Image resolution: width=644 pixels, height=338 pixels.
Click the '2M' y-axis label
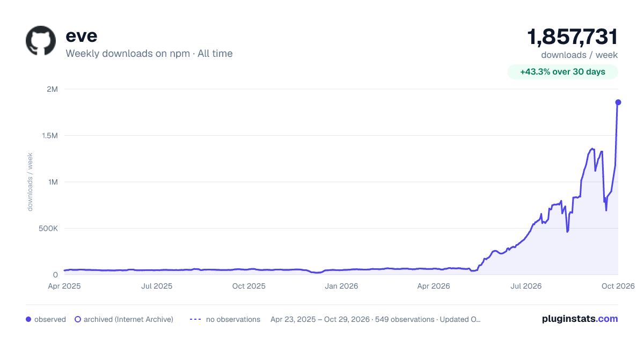(52, 89)
